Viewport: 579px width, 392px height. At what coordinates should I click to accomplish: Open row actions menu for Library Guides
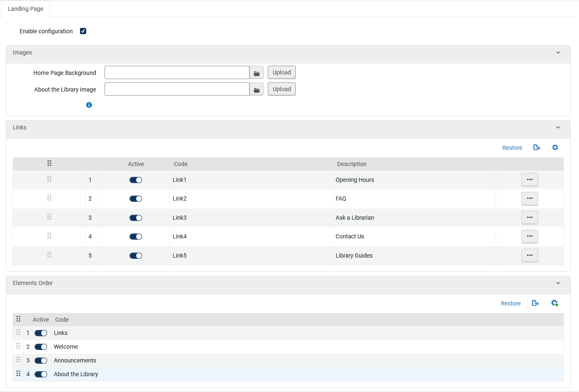[x=530, y=256]
